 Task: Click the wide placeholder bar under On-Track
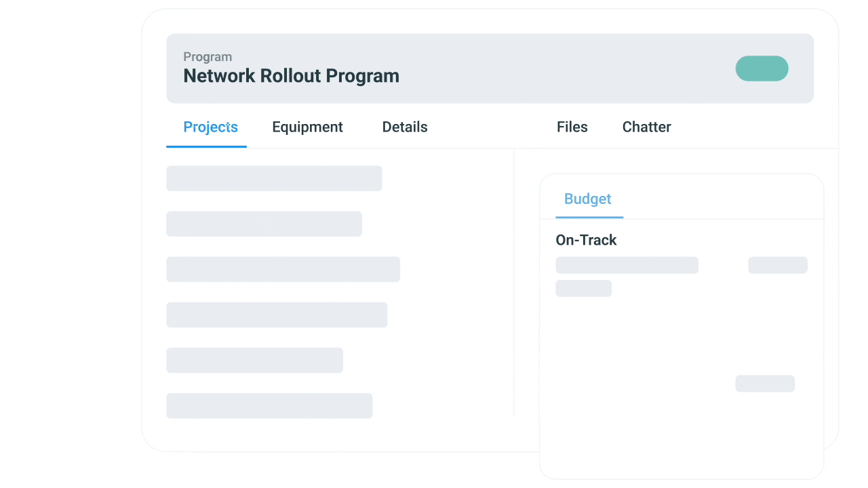pyautogui.click(x=627, y=264)
